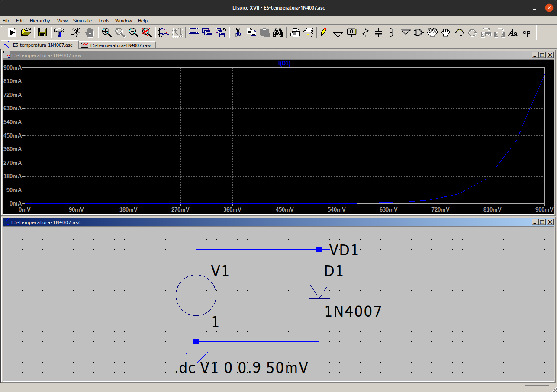
Task: Zoom out with the minus magnifier icon
Action: pyautogui.click(x=133, y=32)
